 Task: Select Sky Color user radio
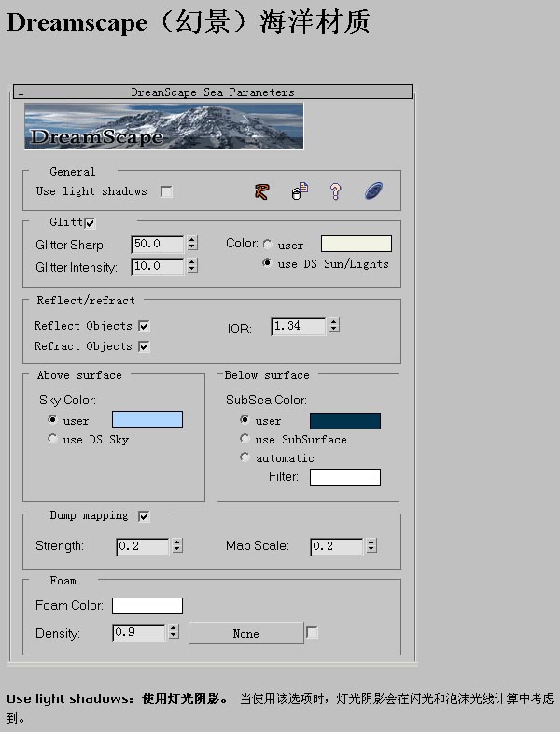(52, 420)
